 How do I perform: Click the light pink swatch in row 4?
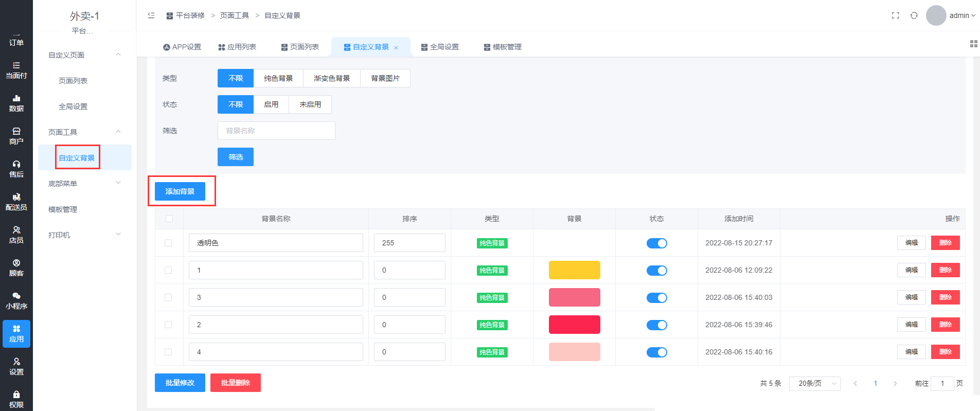[575, 352]
